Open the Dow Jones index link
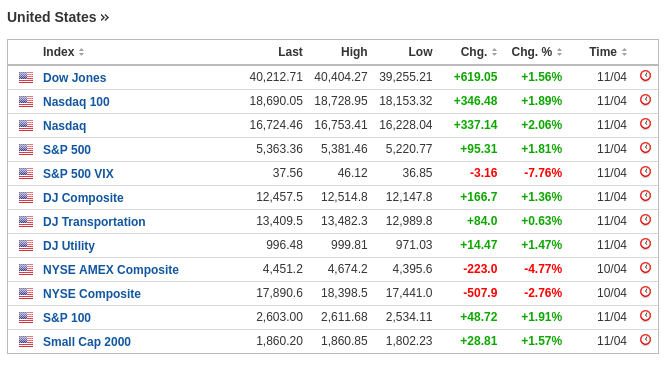 (x=75, y=78)
